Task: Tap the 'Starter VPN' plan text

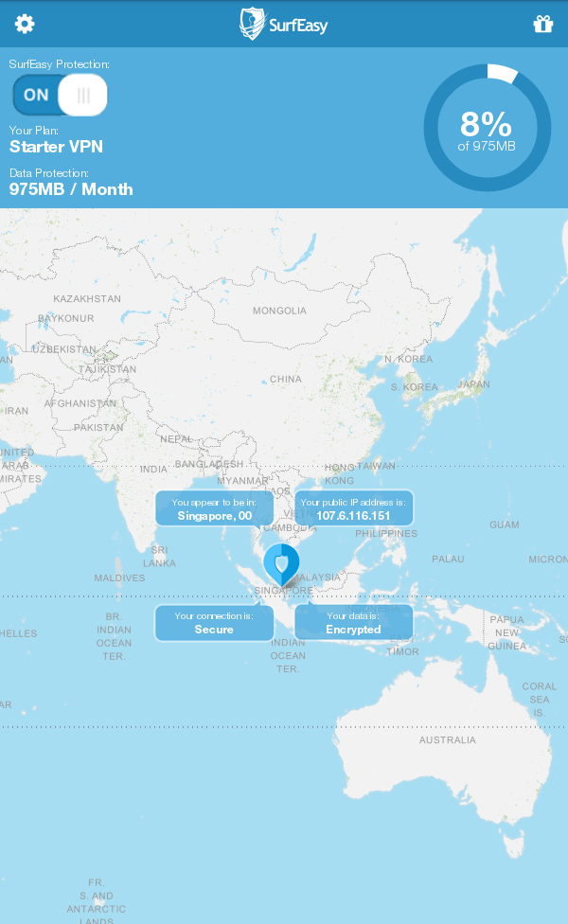Action: (x=56, y=147)
